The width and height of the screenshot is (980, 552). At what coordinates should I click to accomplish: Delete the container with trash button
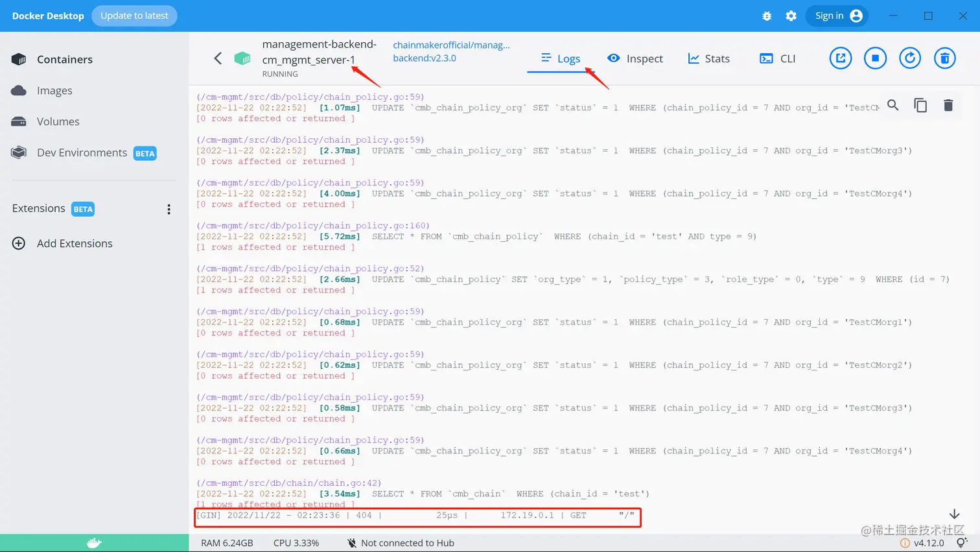(945, 58)
